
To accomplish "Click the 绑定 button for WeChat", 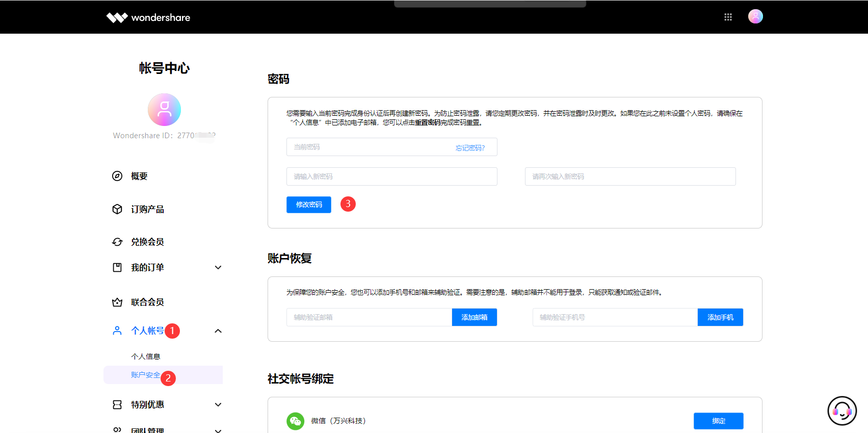I will [x=718, y=421].
